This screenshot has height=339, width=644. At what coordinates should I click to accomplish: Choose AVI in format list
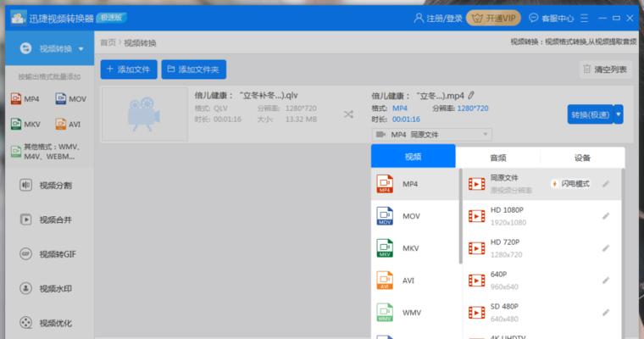tap(415, 281)
